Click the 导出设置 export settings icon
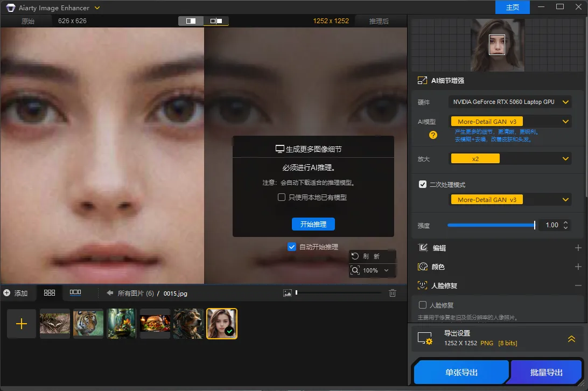 click(x=425, y=338)
